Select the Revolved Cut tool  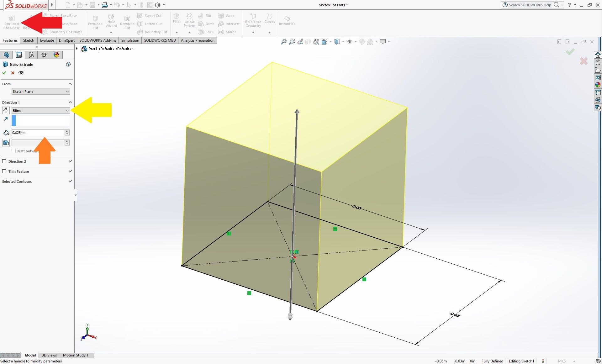click(127, 21)
